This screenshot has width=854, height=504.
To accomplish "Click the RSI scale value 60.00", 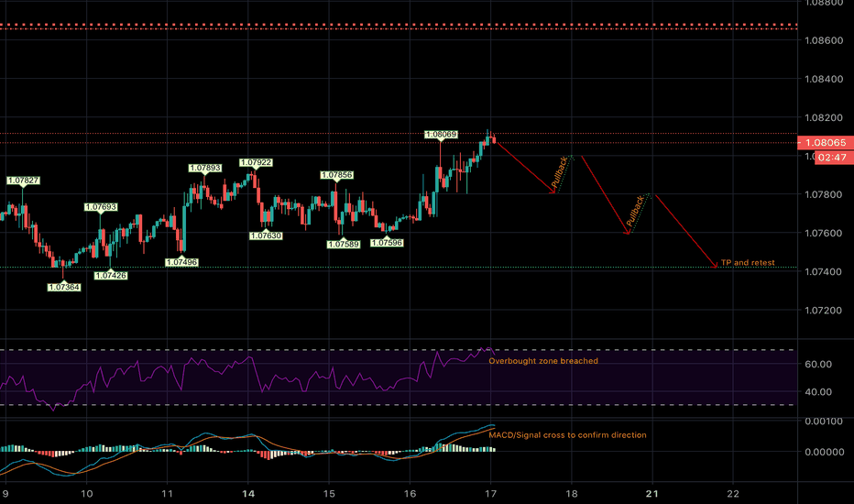I will pyautogui.click(x=818, y=364).
